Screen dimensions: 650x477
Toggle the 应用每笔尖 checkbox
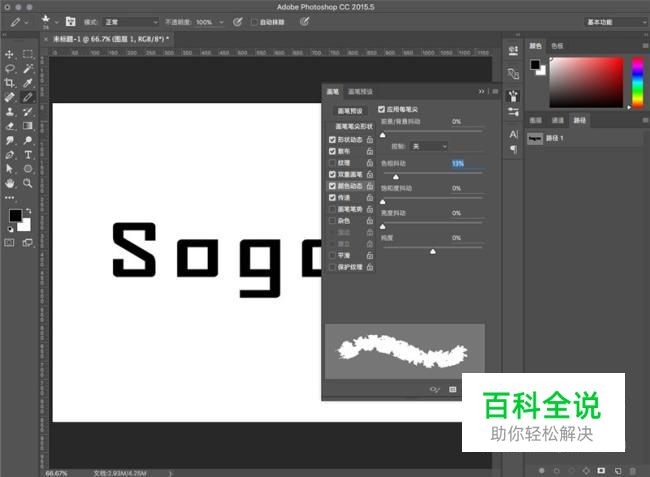pyautogui.click(x=381, y=109)
